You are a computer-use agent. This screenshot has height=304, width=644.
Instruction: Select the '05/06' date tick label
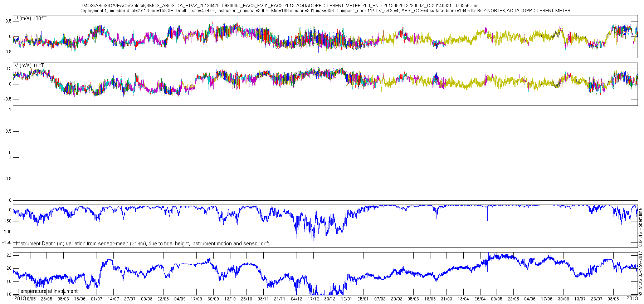(63, 299)
